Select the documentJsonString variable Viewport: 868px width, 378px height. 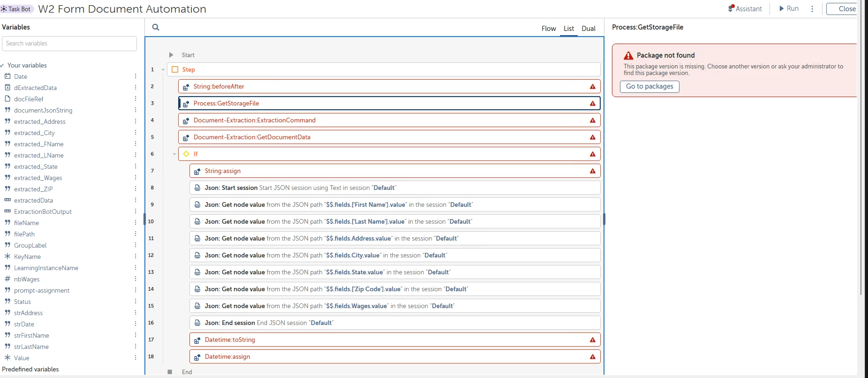pyautogui.click(x=43, y=110)
